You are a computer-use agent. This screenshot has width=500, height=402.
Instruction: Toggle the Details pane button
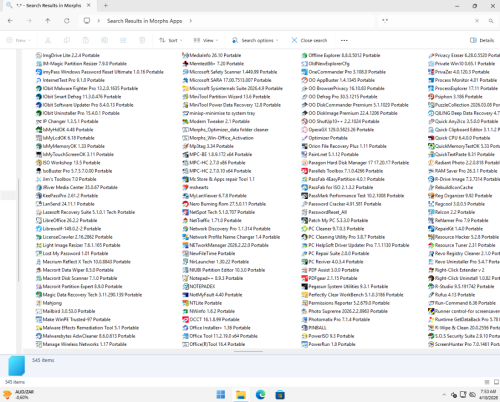(x=482, y=40)
